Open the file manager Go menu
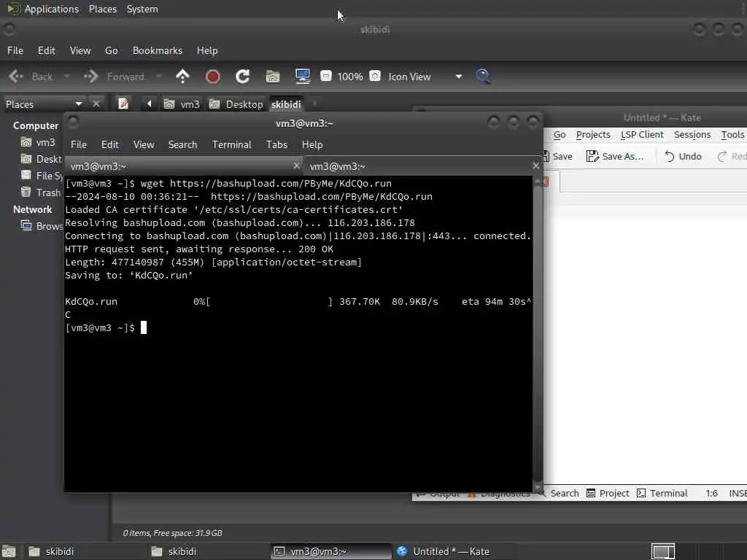 [x=111, y=50]
